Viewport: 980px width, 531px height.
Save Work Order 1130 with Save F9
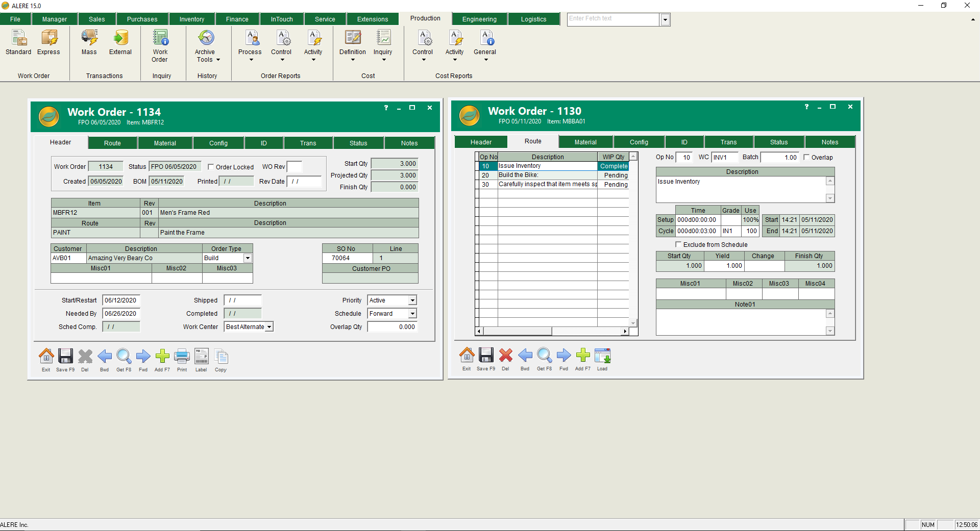point(485,356)
